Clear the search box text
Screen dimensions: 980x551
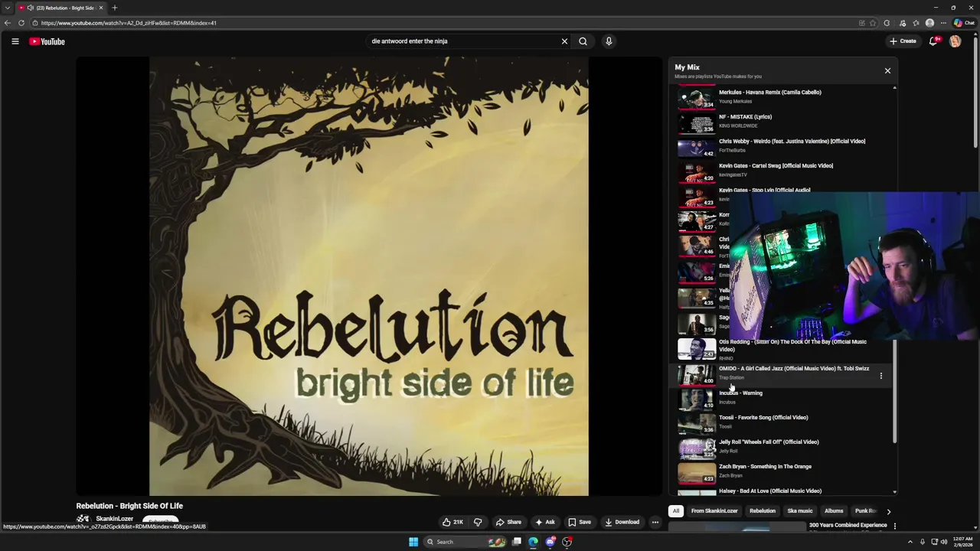click(564, 41)
